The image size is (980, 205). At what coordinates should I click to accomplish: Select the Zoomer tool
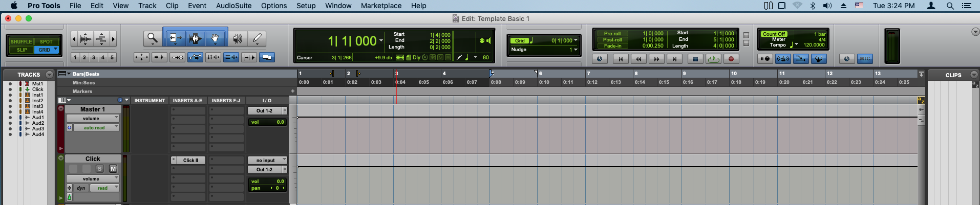pyautogui.click(x=152, y=38)
